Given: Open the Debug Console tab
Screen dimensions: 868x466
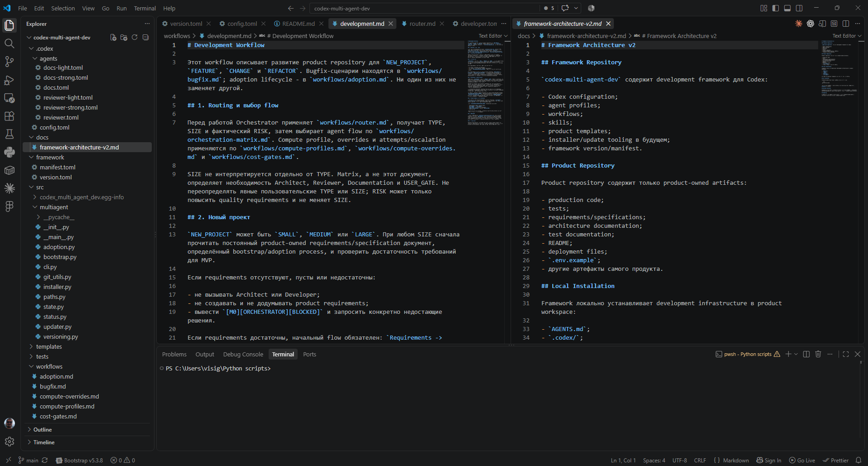Looking at the screenshot, I should tap(243, 354).
